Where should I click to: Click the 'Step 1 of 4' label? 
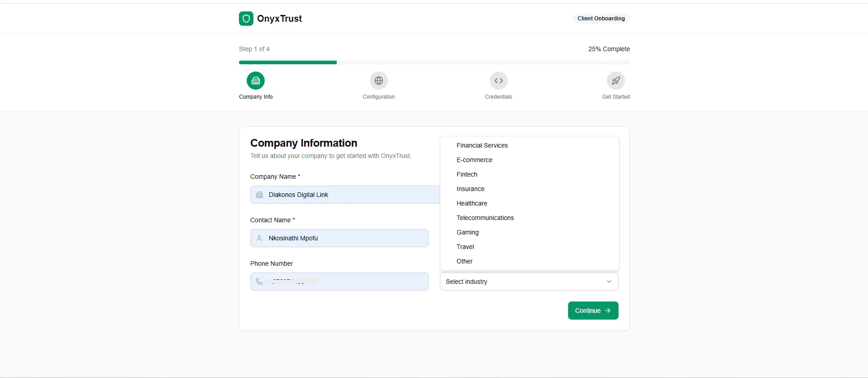(254, 49)
